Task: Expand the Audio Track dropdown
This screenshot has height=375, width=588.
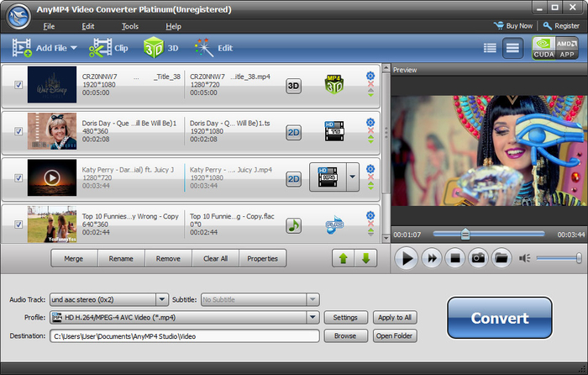Action: [x=162, y=298]
